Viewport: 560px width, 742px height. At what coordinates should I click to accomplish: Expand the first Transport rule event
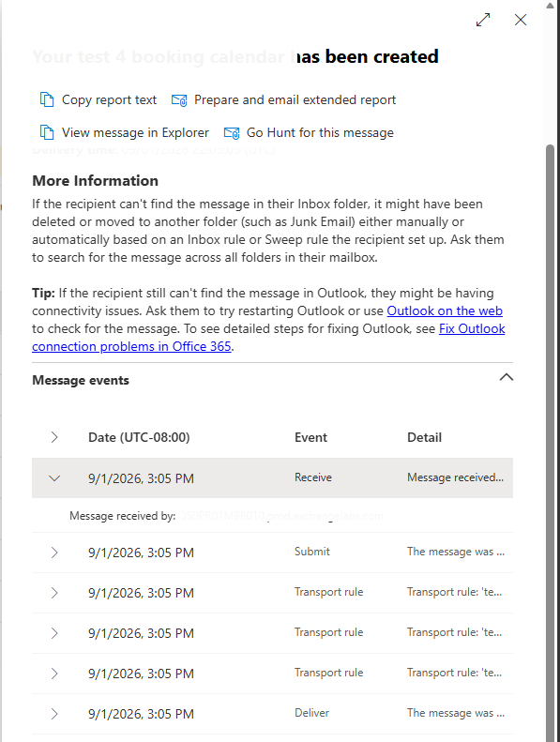click(x=54, y=593)
